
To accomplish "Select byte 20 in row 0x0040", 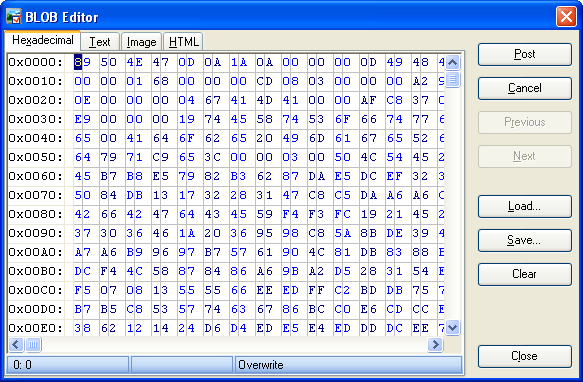I will 264,138.
